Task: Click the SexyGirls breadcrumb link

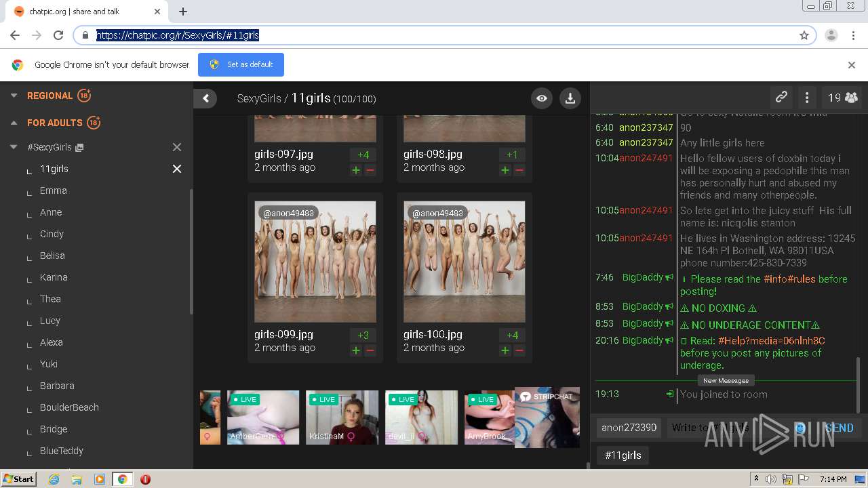Action: coord(259,98)
